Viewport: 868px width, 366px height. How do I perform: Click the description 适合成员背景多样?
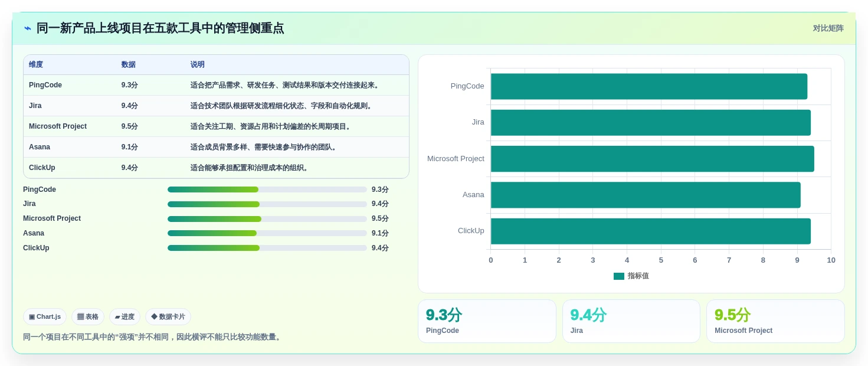[x=264, y=147]
